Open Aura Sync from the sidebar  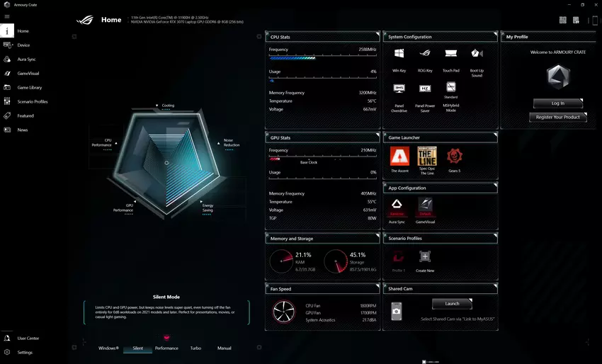click(26, 59)
